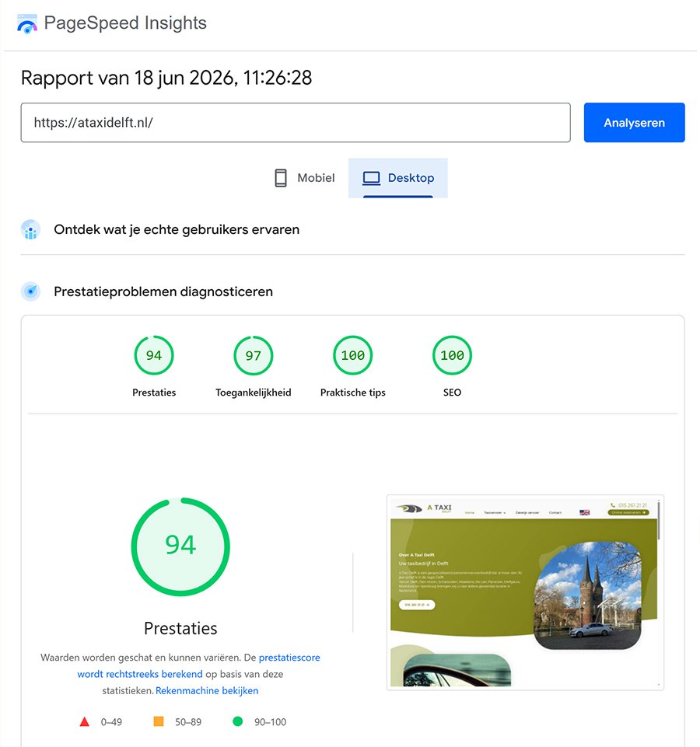Click the Toegankelijkheid label
The height and width of the screenshot is (747, 700).
(254, 393)
